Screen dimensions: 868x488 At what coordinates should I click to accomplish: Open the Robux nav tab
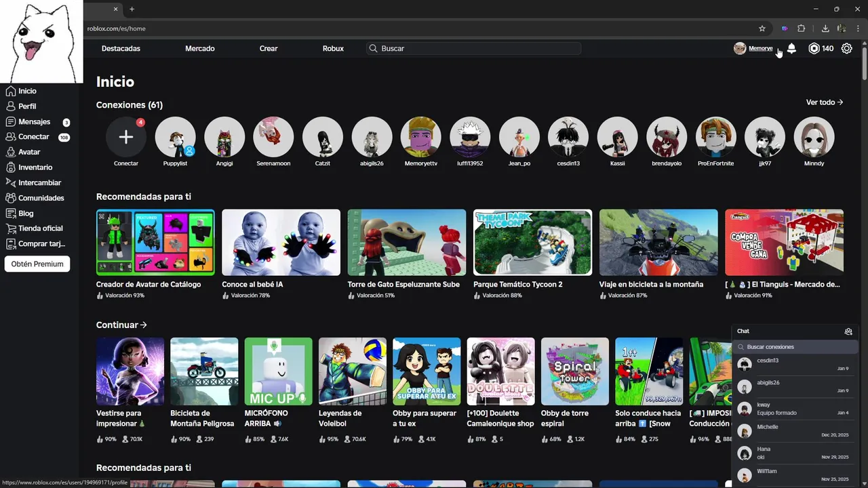coord(333,49)
